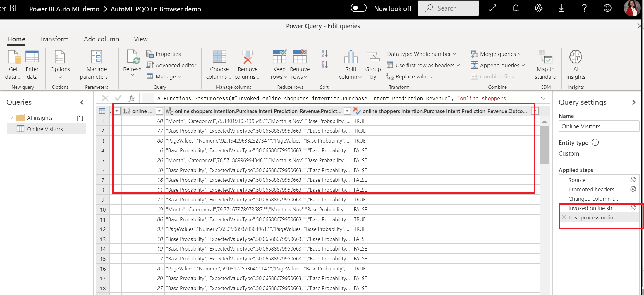This screenshot has width=644, height=295.
Task: Open the Advanced editor
Action: click(171, 65)
